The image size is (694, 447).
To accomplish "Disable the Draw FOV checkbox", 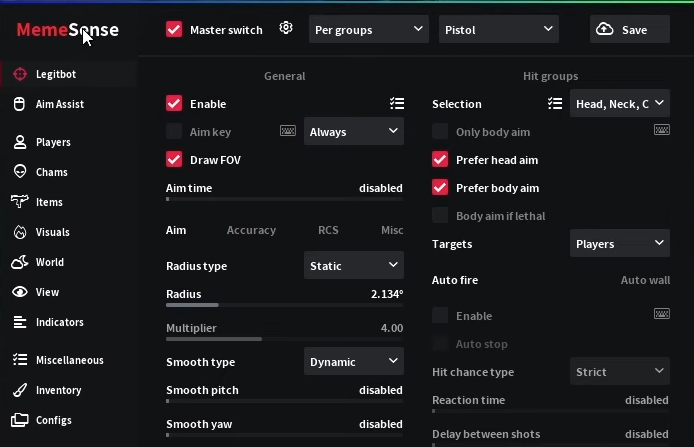I will tap(175, 160).
